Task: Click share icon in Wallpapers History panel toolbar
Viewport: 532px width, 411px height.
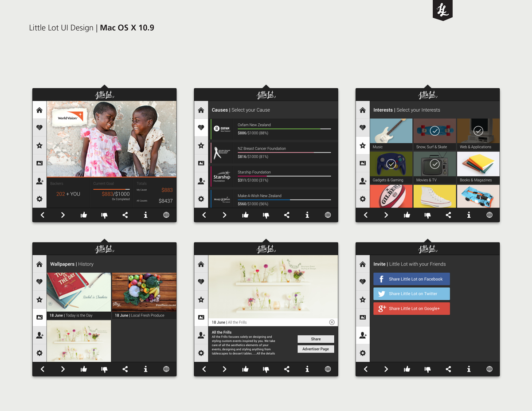Action: 125,369
